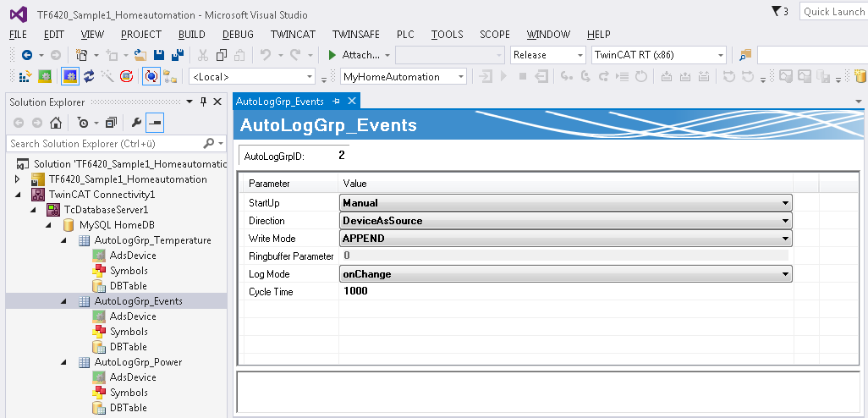Select the TwinCAT Connectivity1 tree item
The width and height of the screenshot is (868, 418).
tap(102, 195)
